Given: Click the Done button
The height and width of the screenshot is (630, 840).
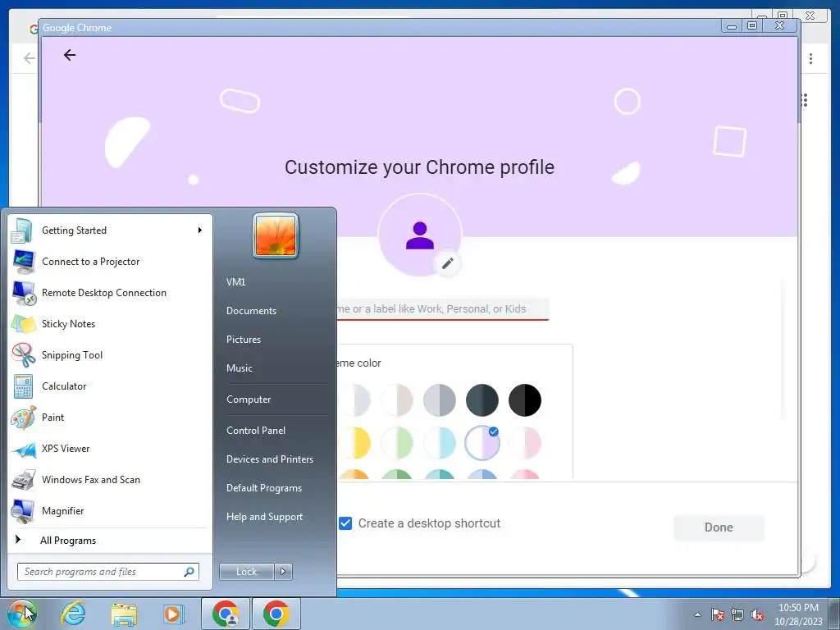Looking at the screenshot, I should (719, 527).
